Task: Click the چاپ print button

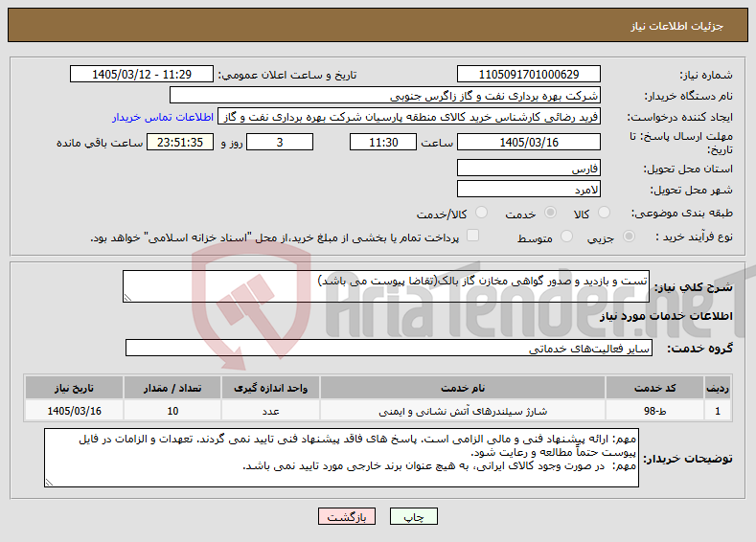Action: coord(414,516)
